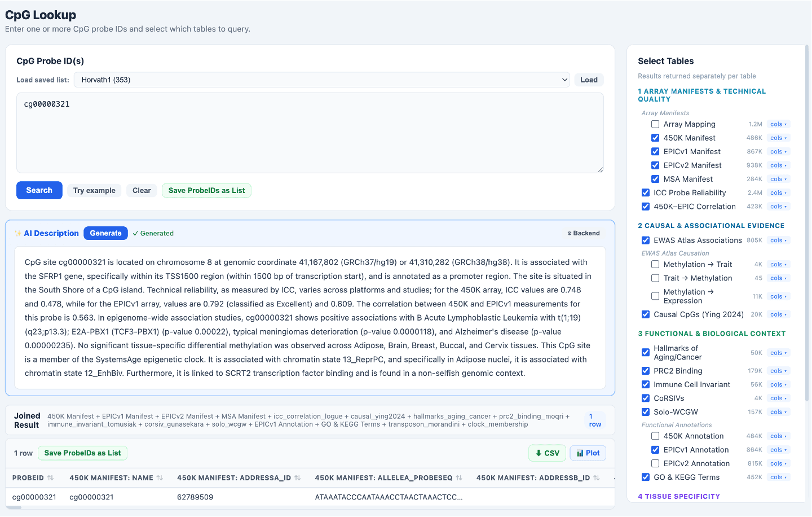Sort by 450K Manifest: AddressA_ID icon
This screenshot has height=517, width=812.
(298, 478)
